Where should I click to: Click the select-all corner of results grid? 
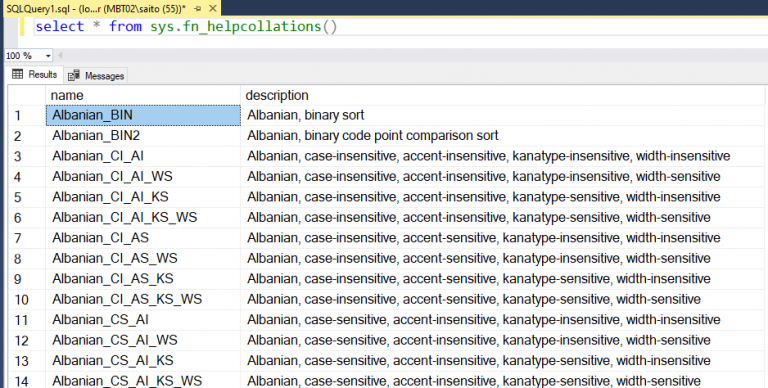(26, 95)
